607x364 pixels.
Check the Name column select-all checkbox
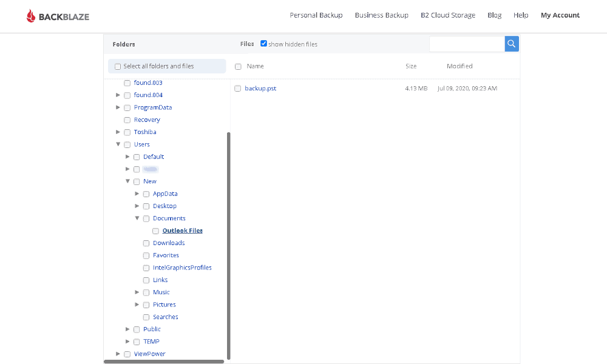pos(238,67)
